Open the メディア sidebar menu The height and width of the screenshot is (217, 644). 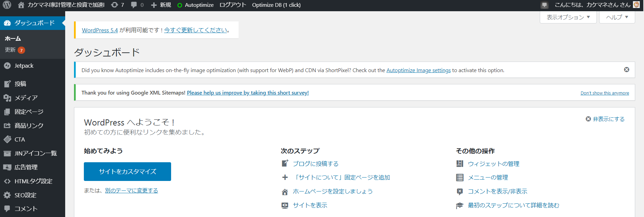pos(33,98)
